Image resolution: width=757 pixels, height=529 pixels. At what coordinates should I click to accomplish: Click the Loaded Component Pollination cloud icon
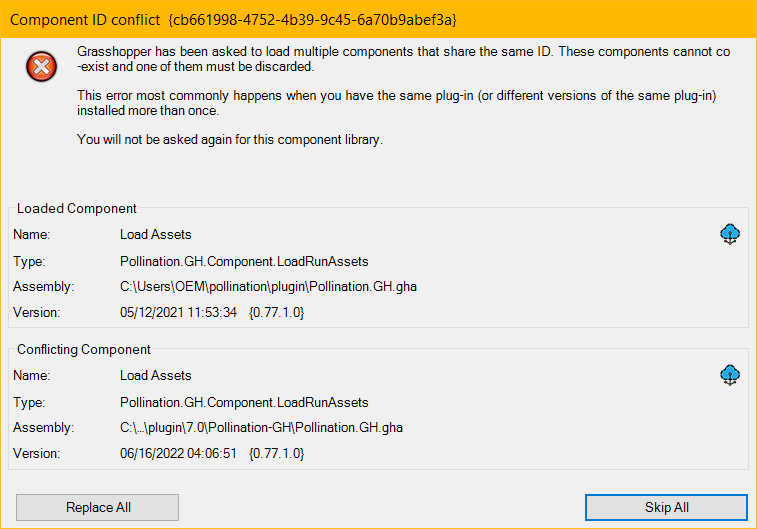730,234
